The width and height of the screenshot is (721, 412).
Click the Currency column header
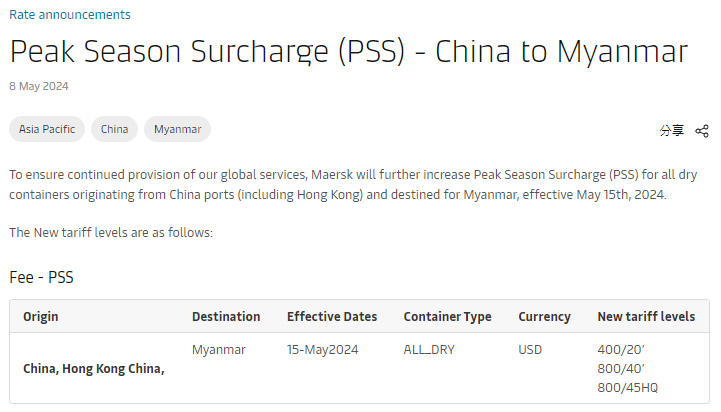pos(544,317)
